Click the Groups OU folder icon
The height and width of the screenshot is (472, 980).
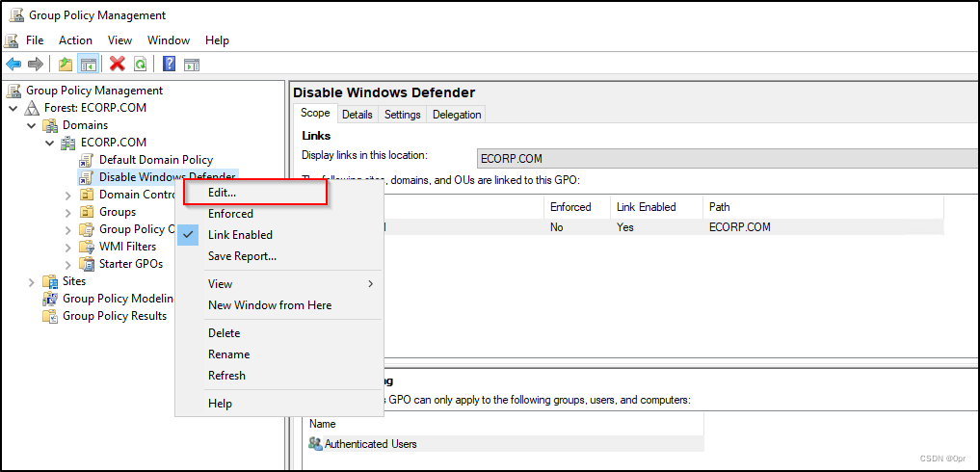coord(87,212)
